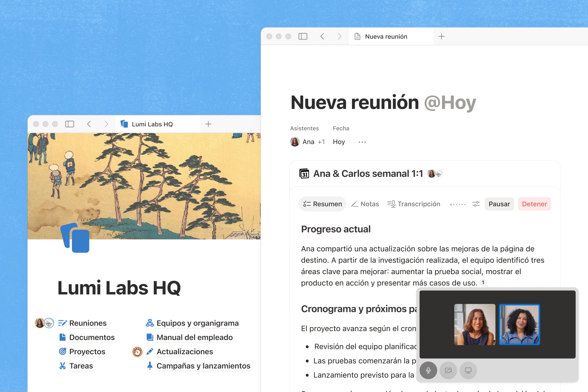
Task: Toggle camera in the call panel
Action: click(x=448, y=370)
